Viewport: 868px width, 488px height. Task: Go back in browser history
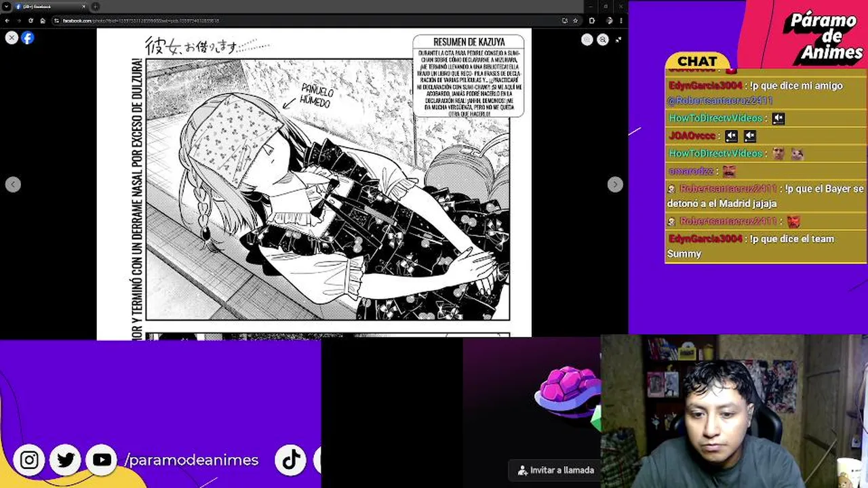coord(7,20)
